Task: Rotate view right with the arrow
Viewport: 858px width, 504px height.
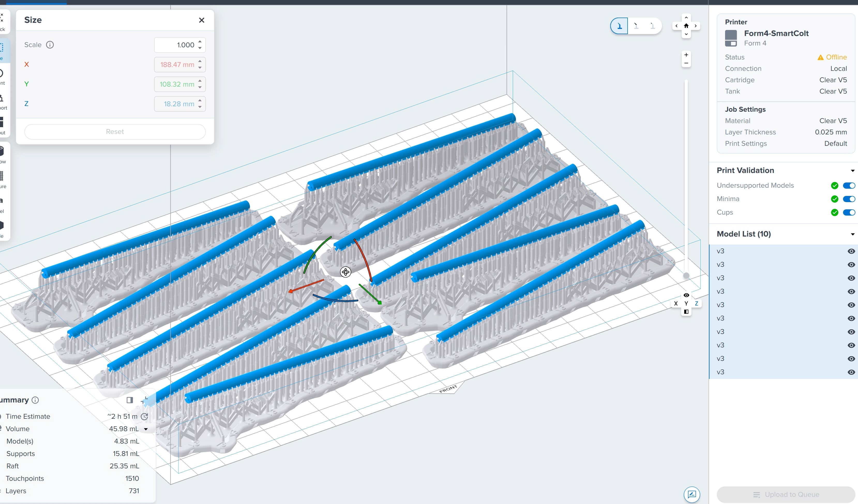Action: (696, 26)
